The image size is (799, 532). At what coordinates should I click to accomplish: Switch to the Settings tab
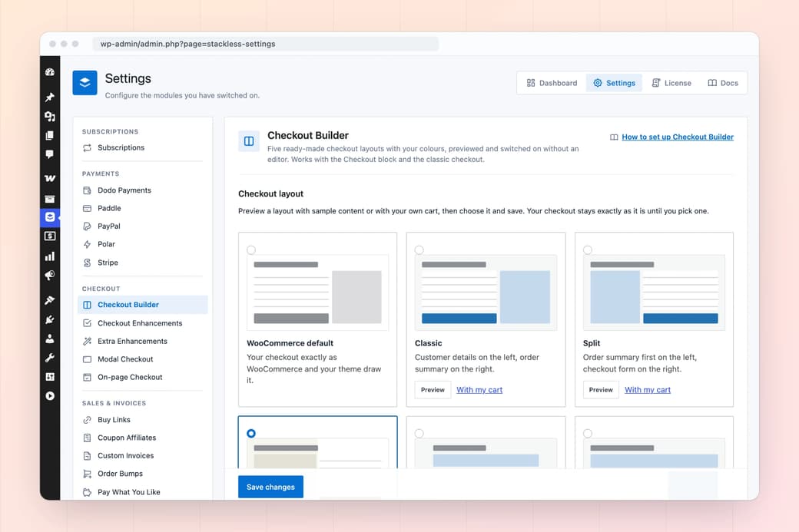point(614,83)
